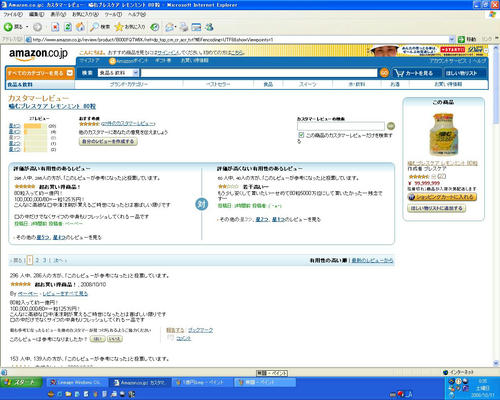Click the Stop loading toolbar icon
The height and width of the screenshot is (400, 500).
55,27
